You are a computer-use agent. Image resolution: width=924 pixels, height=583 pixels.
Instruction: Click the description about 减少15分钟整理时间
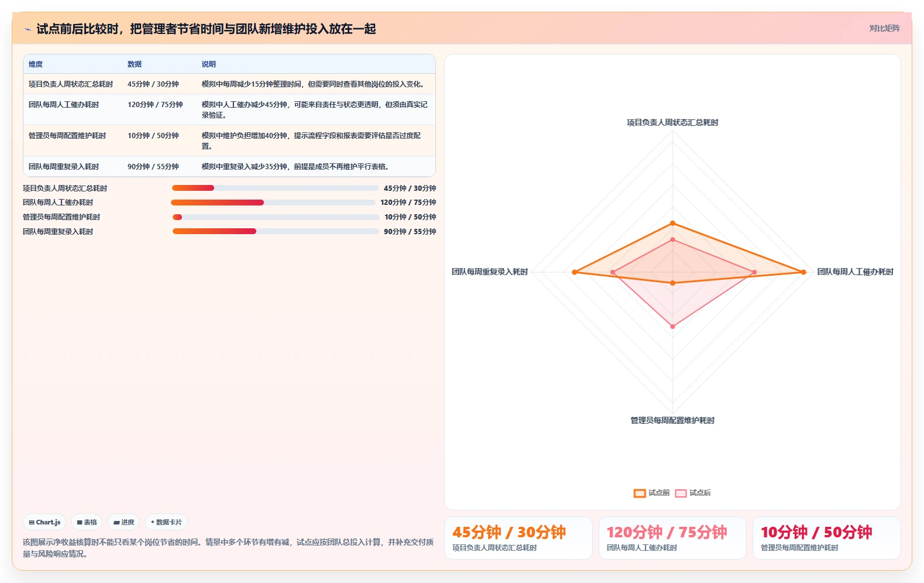[x=314, y=84]
